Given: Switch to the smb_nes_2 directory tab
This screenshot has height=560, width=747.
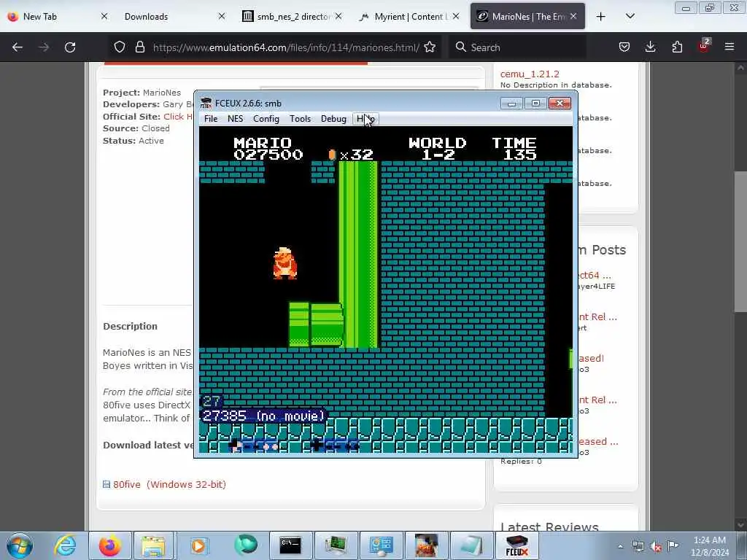Looking at the screenshot, I should coord(293,17).
